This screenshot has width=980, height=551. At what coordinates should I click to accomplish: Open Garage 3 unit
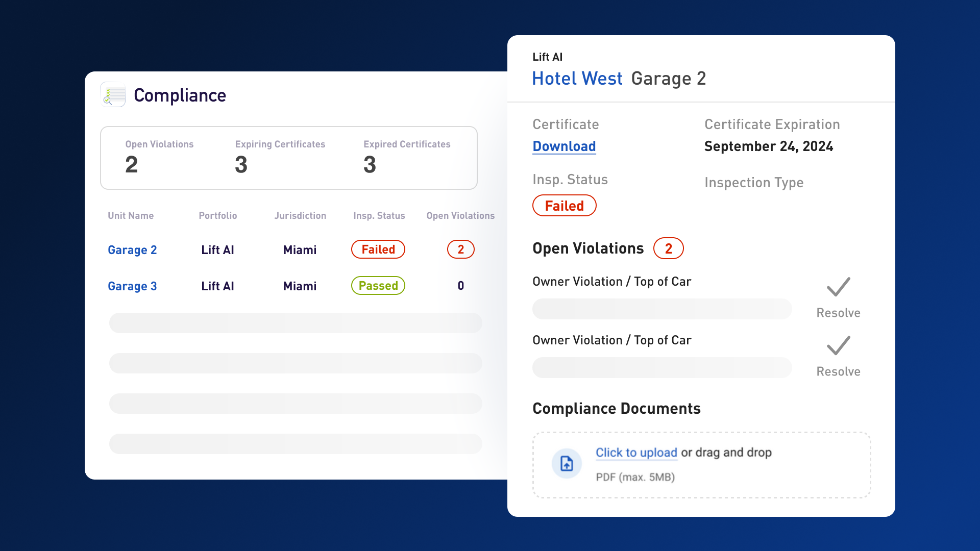coord(132,286)
